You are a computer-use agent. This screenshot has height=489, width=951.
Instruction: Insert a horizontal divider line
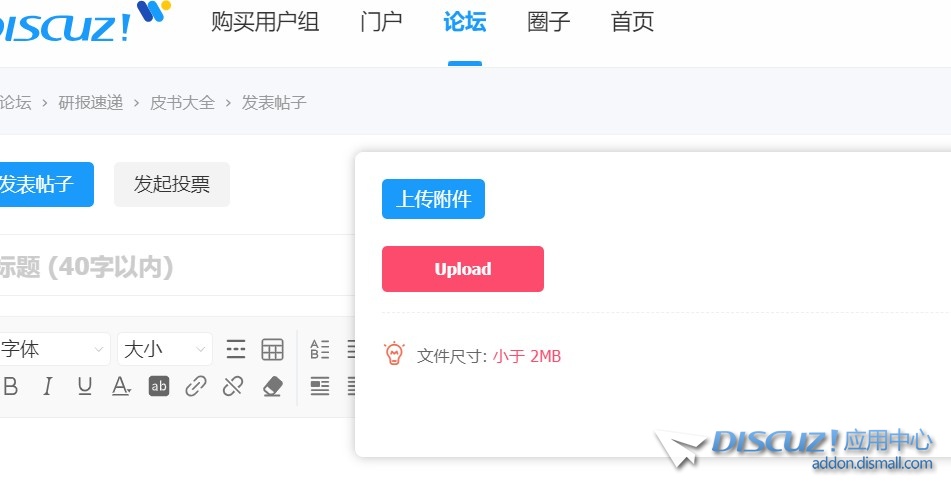click(236, 349)
